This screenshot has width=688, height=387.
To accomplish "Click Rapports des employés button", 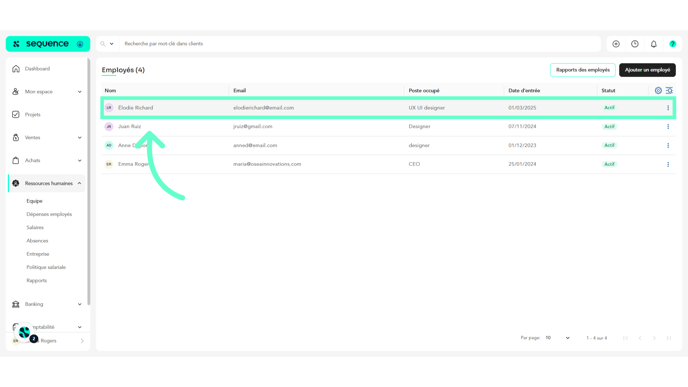I will tap(583, 70).
